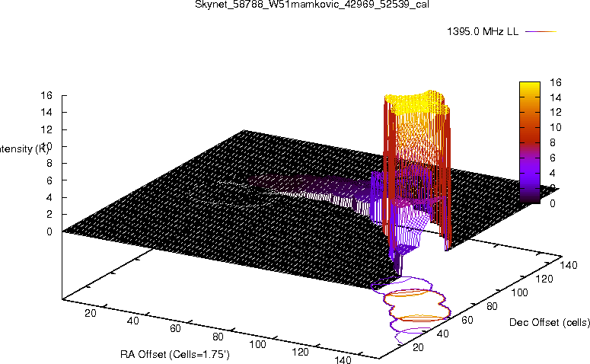
Task: Click RA Offset tick label 140
Action: [x=343, y=359]
